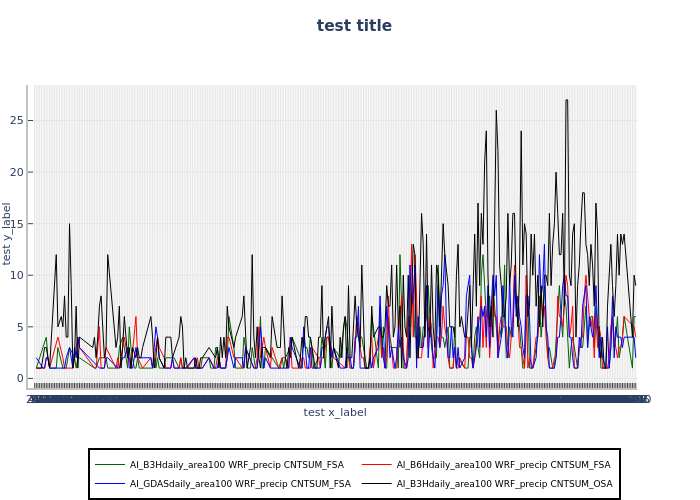This screenshot has width=700, height=500.
Task: Click the y-axis tick label 20
Action: (x=15, y=172)
